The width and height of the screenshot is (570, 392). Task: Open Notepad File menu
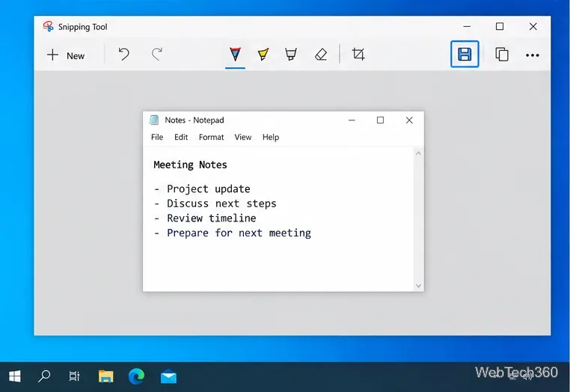coord(157,137)
